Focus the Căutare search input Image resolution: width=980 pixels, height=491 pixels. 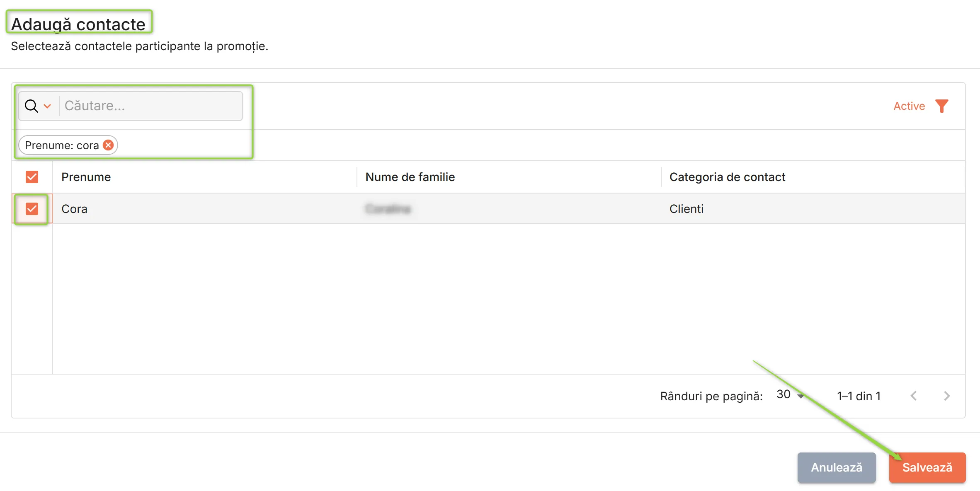151,106
